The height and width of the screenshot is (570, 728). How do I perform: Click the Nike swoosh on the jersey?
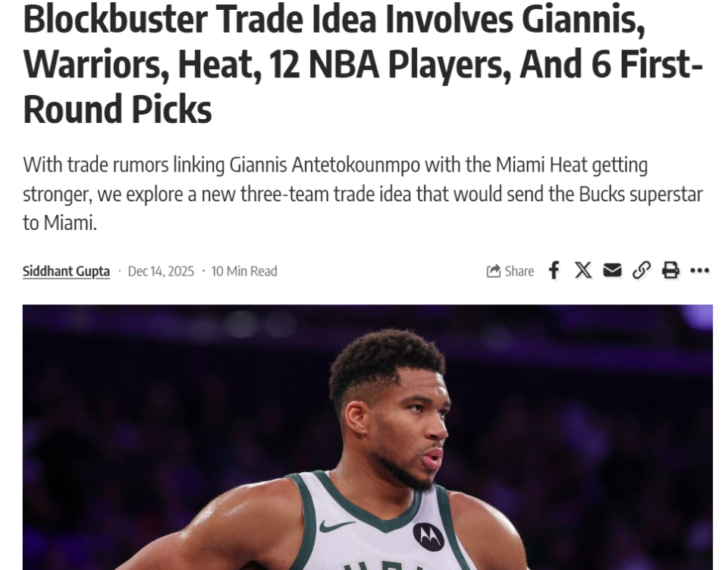(x=337, y=526)
